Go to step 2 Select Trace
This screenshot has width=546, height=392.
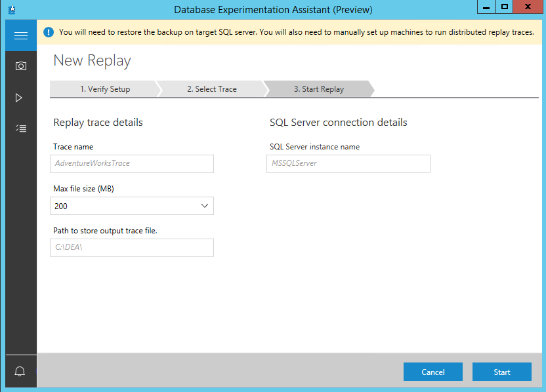(x=211, y=89)
